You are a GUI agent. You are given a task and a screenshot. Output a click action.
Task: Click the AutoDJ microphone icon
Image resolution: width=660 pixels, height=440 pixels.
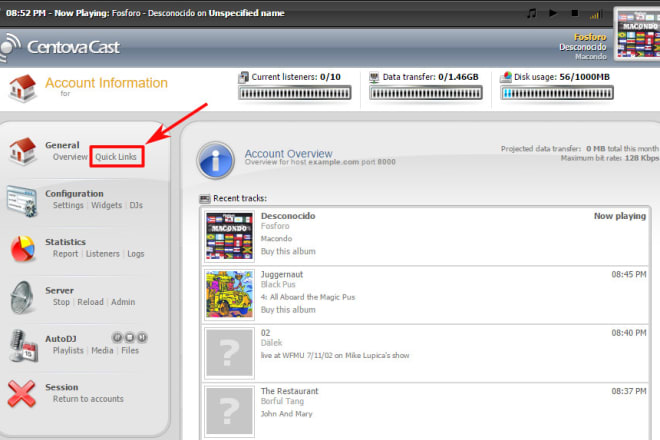24,346
